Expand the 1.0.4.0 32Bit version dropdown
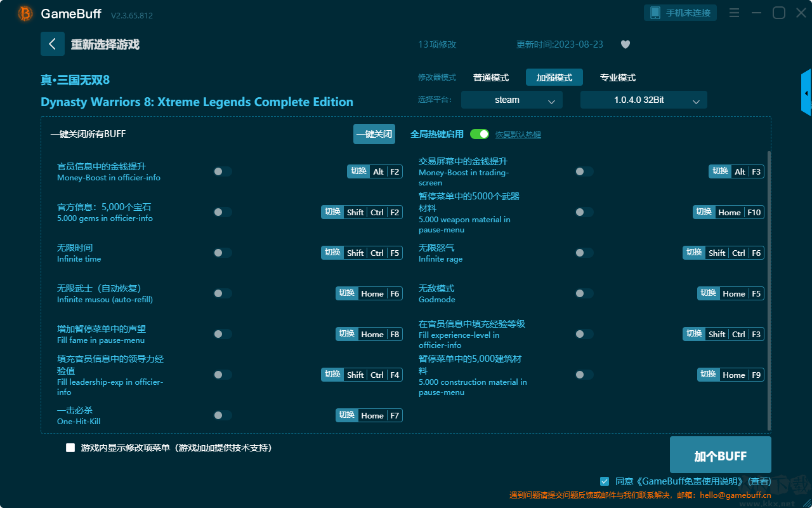 point(644,100)
